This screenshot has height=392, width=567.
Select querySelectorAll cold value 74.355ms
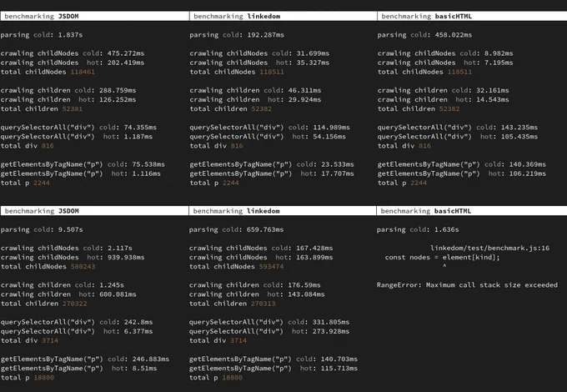point(140,128)
